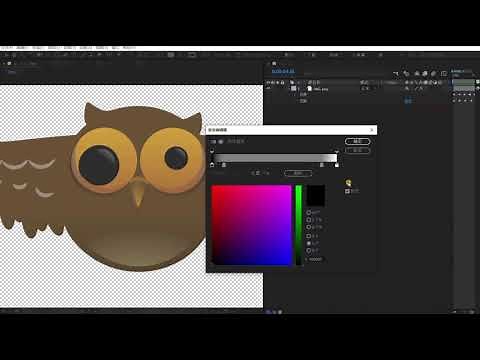Open the second (Edit) menu in the menu bar
This screenshot has height=360, width=480.
[x=23, y=48]
